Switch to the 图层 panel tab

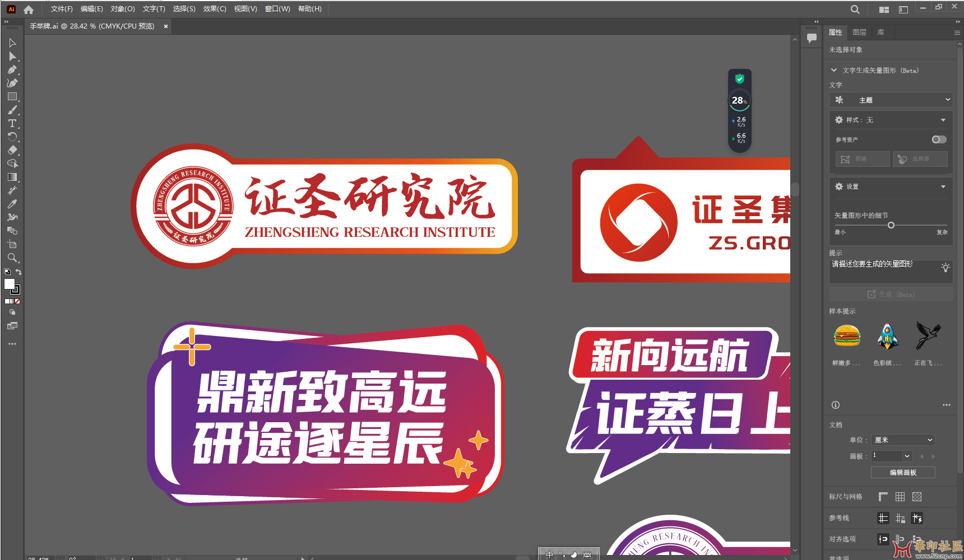tap(859, 32)
